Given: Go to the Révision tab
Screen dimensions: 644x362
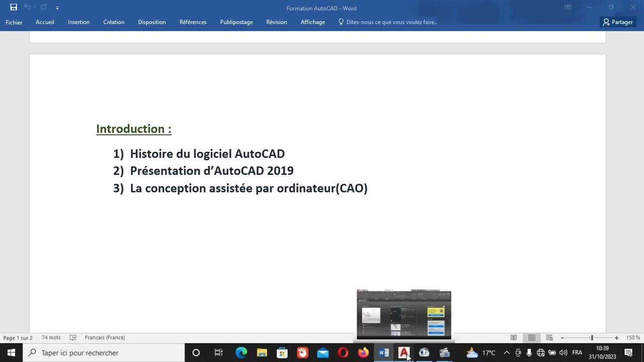Looking at the screenshot, I should click(277, 22).
